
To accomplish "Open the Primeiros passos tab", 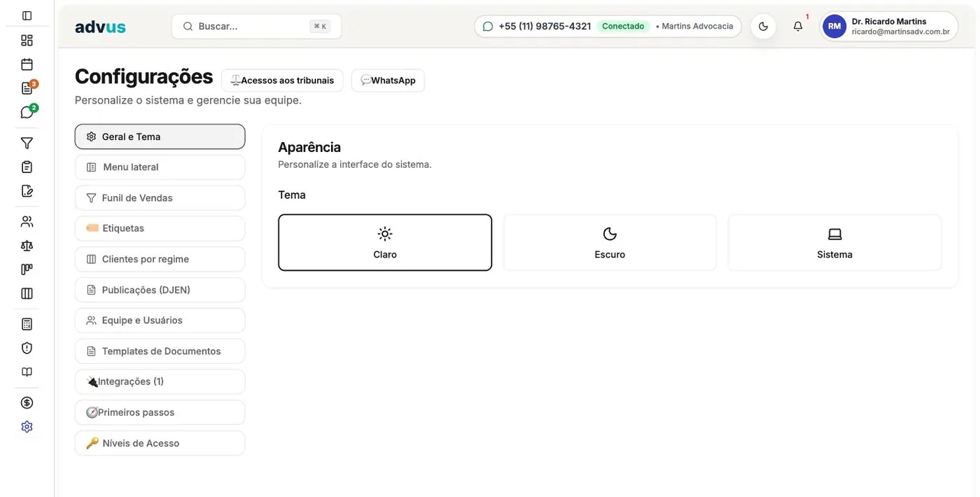I will coord(160,412).
